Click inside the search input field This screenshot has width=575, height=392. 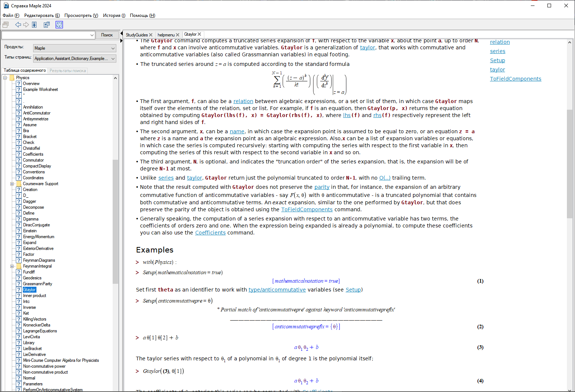pyautogui.click(x=46, y=35)
